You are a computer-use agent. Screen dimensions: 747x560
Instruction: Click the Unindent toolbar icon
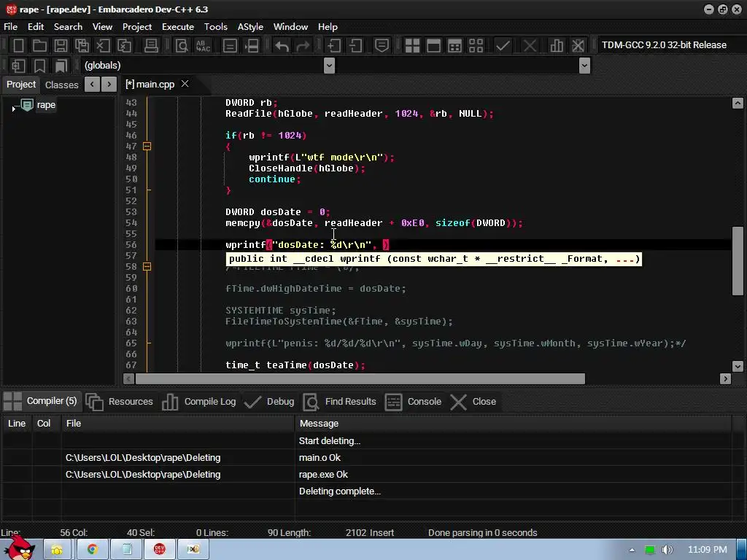click(355, 46)
